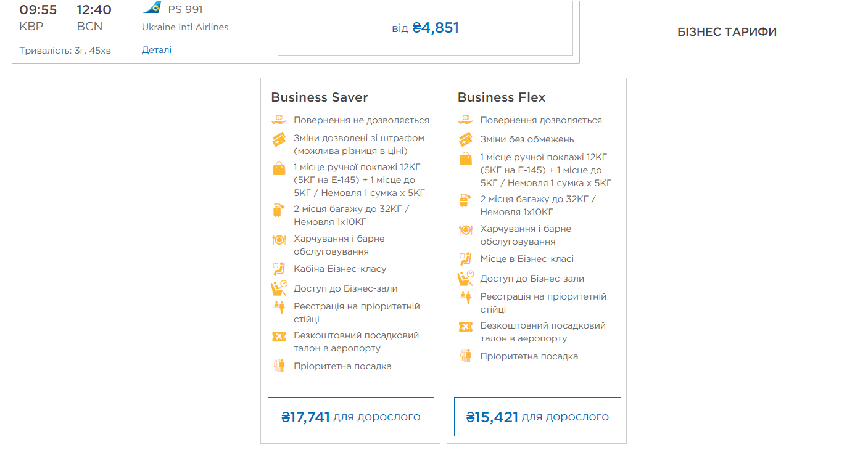This screenshot has width=868, height=474.
Task: Click 'Зміни без обмежень' in Business Flex
Action: [x=527, y=139]
